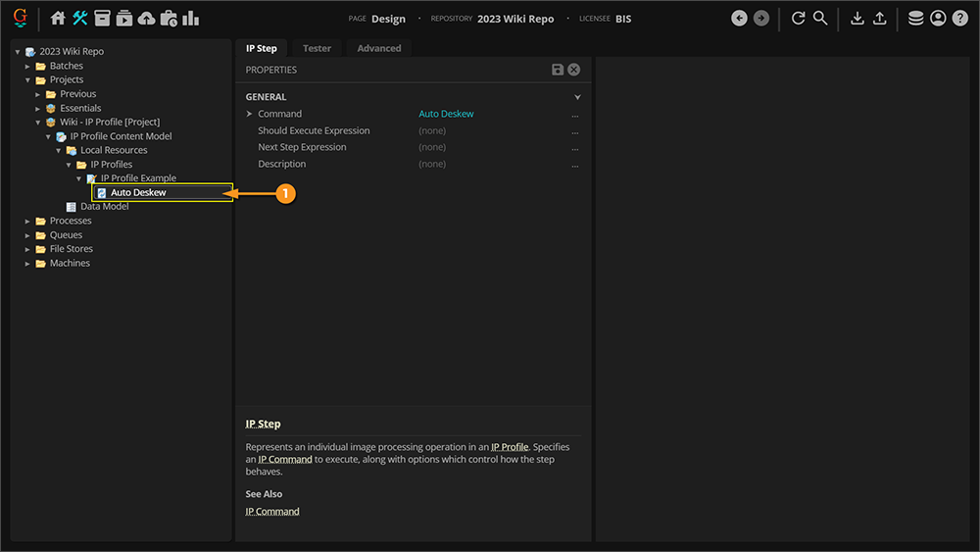
Task: Click the user account icon
Action: (x=938, y=19)
